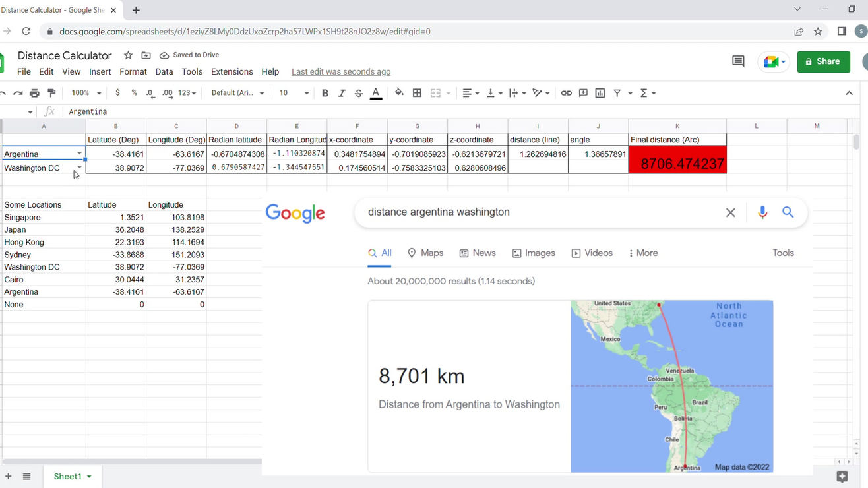
Task: Format cells as currency with the dollar icon
Action: (117, 93)
